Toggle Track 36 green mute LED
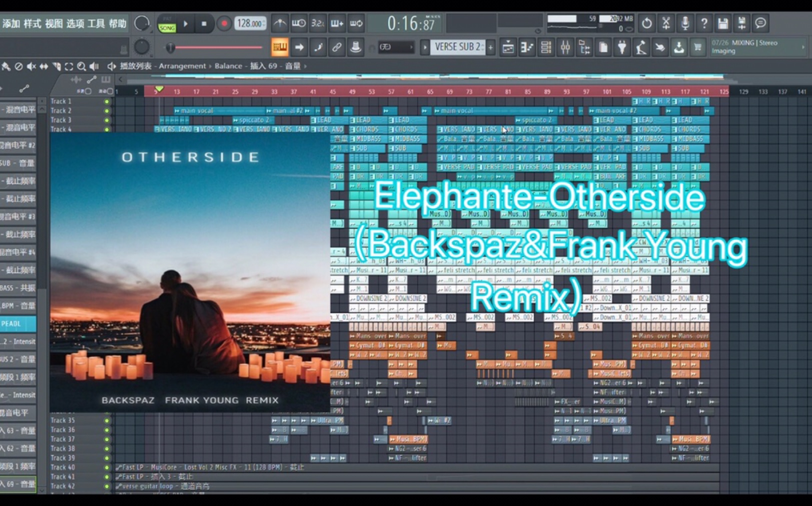The width and height of the screenshot is (812, 506). click(x=107, y=430)
